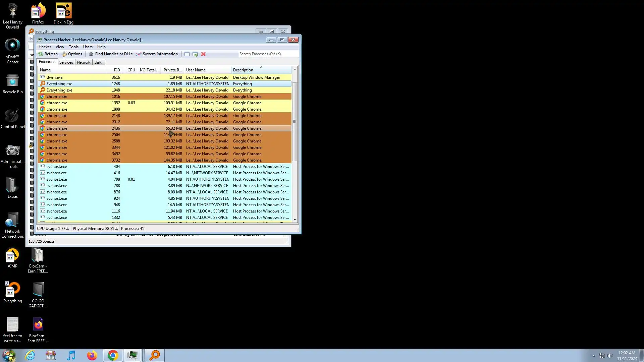Open the Hacker menu
This screenshot has width=644, height=362.
45,47
